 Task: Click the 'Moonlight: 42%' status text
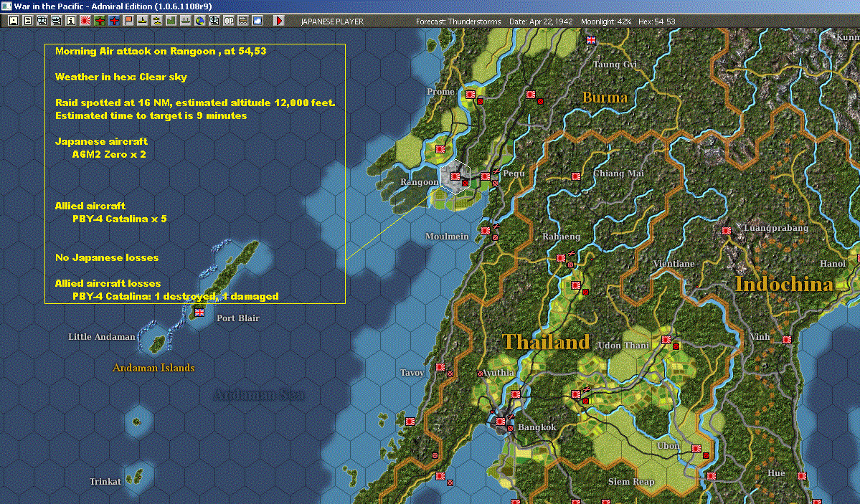click(x=605, y=22)
